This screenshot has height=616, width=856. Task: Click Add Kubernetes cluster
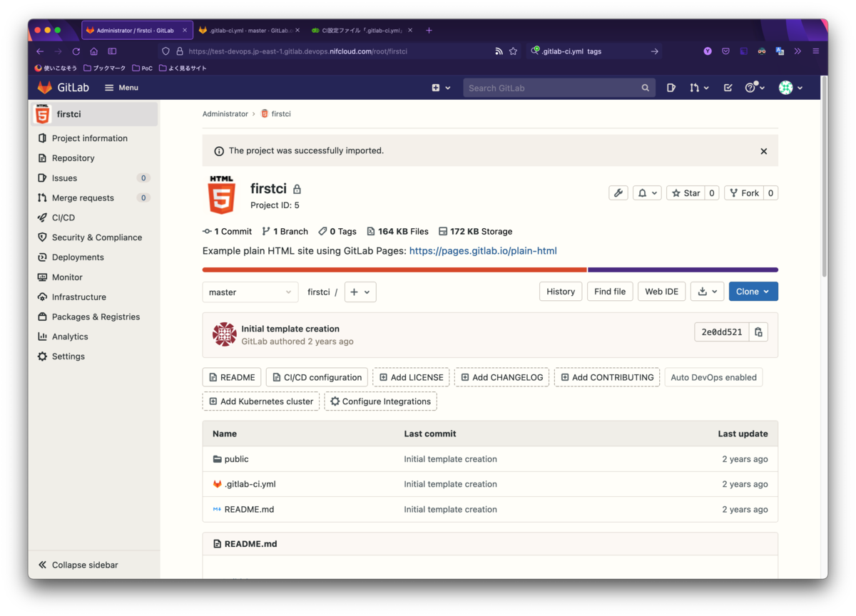(x=261, y=401)
